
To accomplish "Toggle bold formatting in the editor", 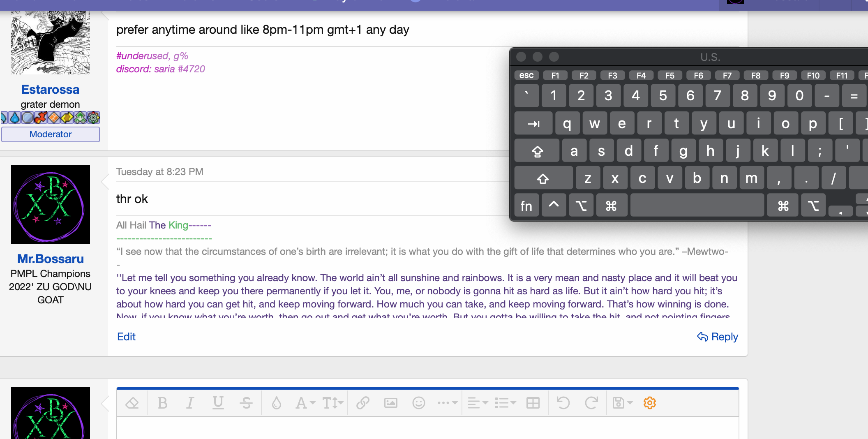I will point(162,403).
